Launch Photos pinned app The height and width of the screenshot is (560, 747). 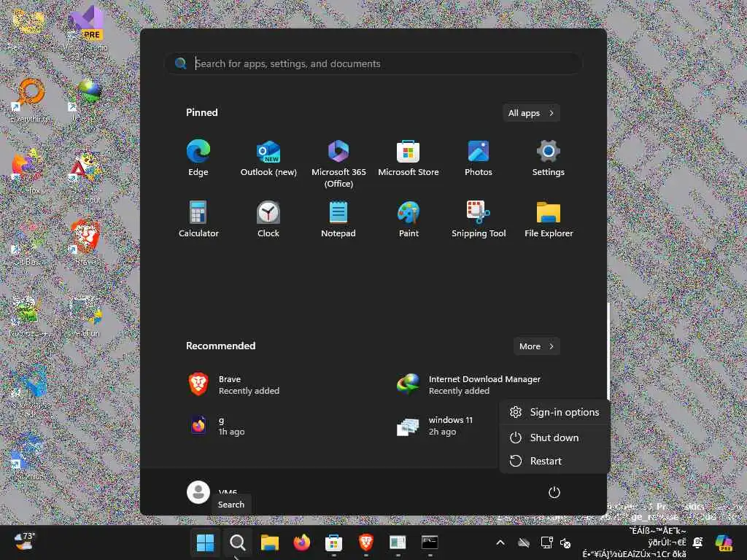point(479,158)
